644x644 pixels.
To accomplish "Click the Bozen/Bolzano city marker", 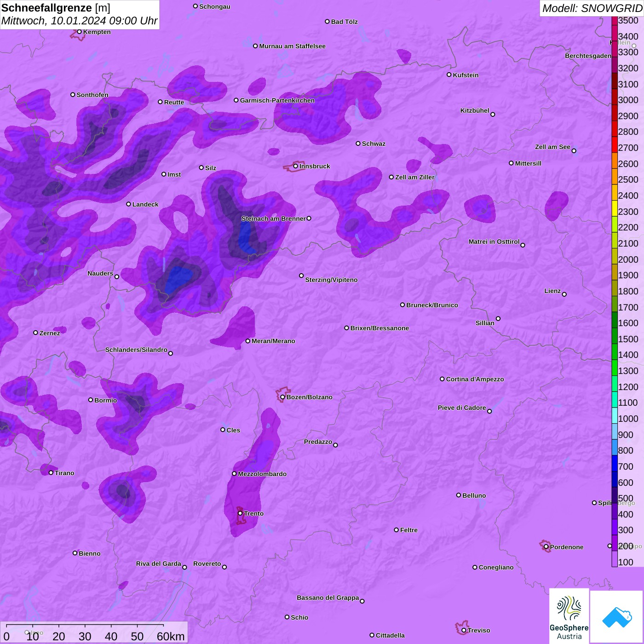I will tap(283, 397).
